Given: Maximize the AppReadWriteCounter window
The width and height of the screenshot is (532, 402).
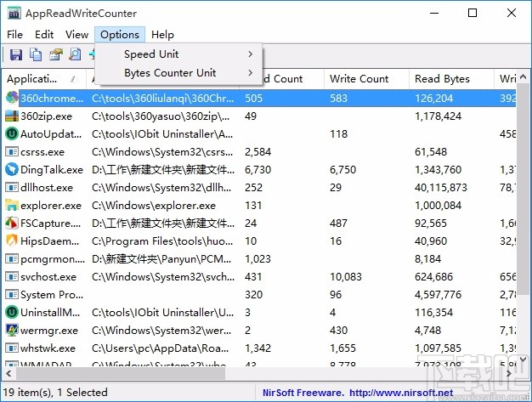Looking at the screenshot, I should pyautogui.click(x=473, y=14).
